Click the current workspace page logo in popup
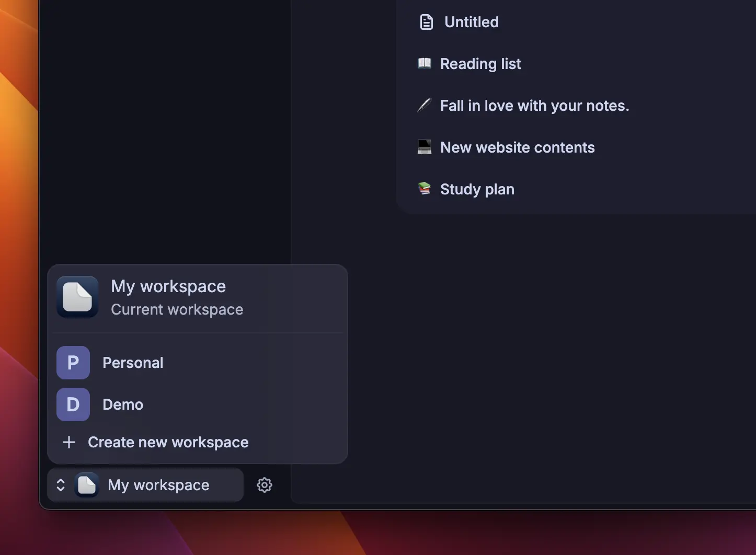 pyautogui.click(x=77, y=297)
